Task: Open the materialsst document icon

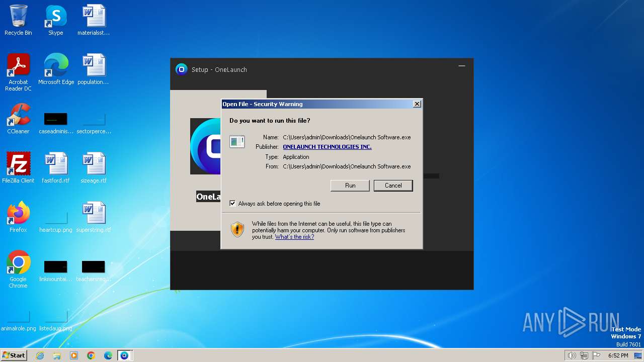Action: 94,21
